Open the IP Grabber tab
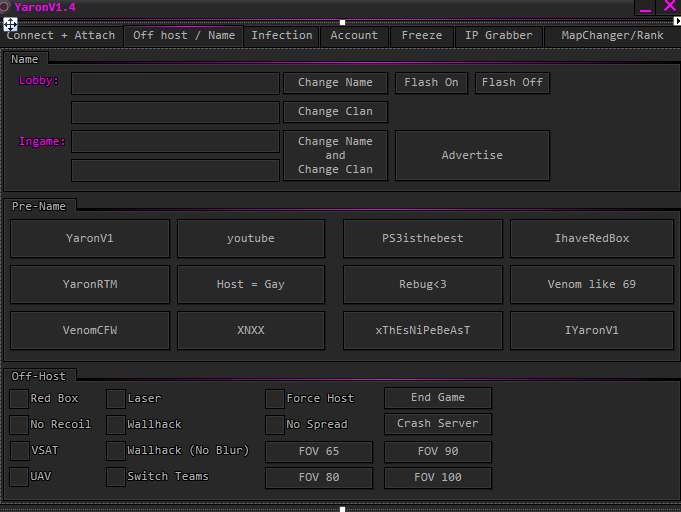 (499, 36)
